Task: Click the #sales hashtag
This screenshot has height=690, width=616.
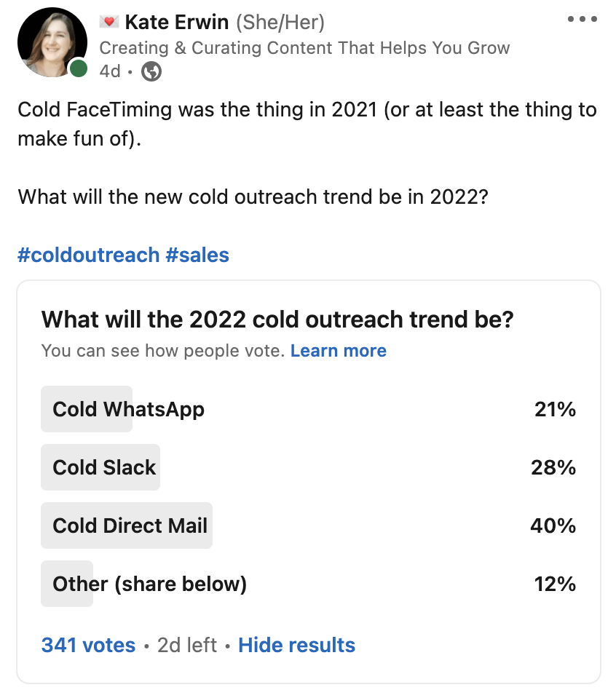Action: coord(197,255)
